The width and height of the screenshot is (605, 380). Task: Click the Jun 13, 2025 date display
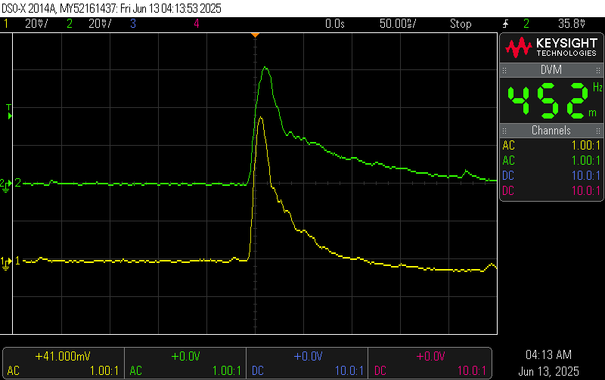tap(548, 372)
